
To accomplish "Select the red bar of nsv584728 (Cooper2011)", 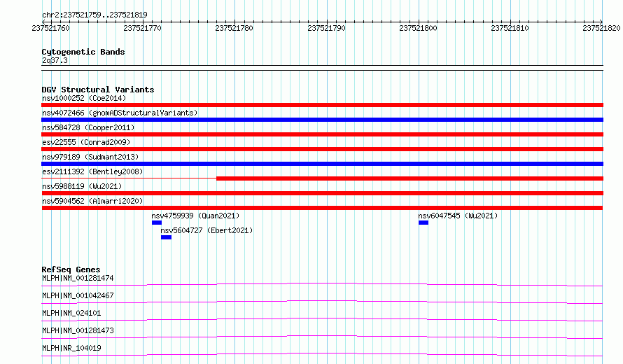I will point(322,134).
